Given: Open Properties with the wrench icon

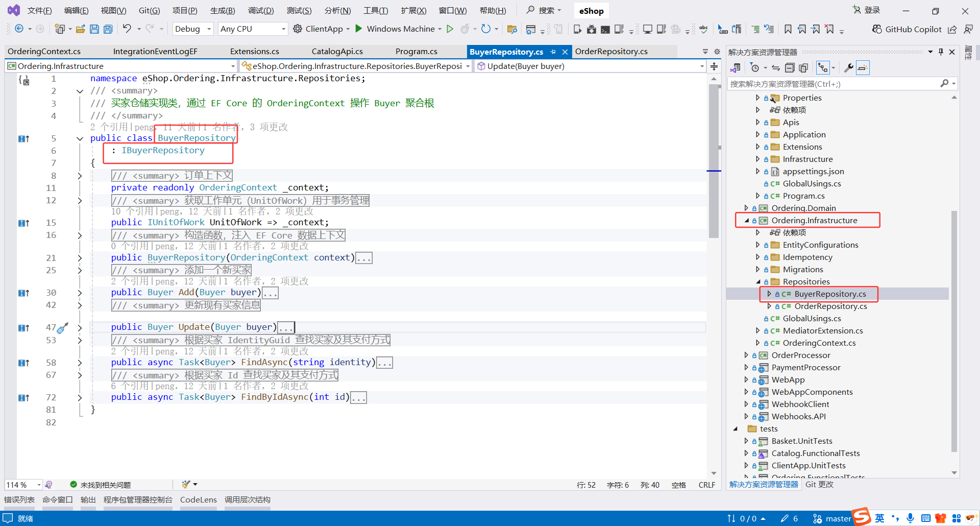Looking at the screenshot, I should tap(849, 67).
